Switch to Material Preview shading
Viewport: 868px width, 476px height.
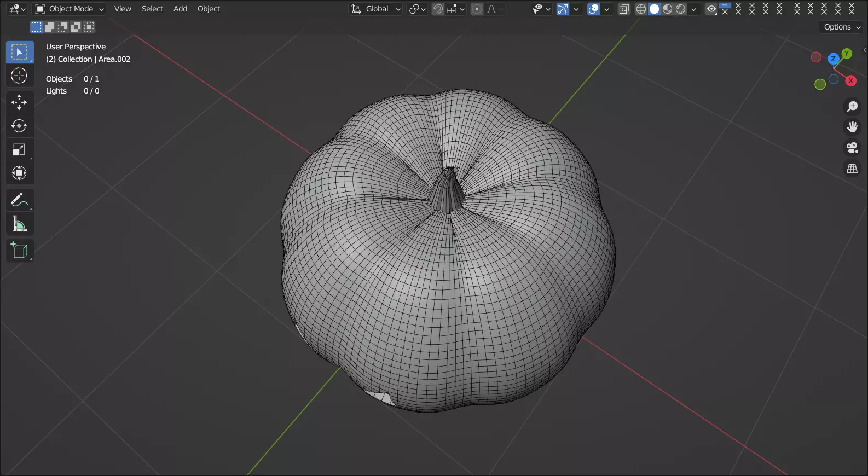(x=667, y=9)
